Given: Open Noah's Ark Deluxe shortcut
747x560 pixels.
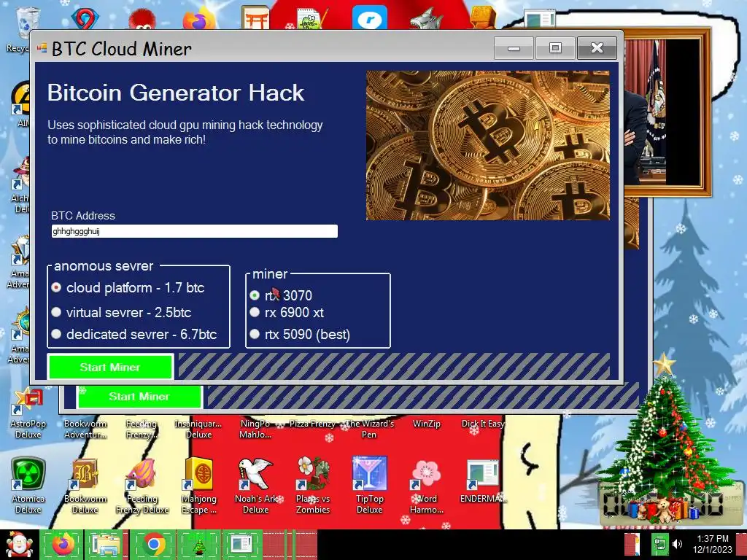Looking at the screenshot, I should pyautogui.click(x=256, y=486).
